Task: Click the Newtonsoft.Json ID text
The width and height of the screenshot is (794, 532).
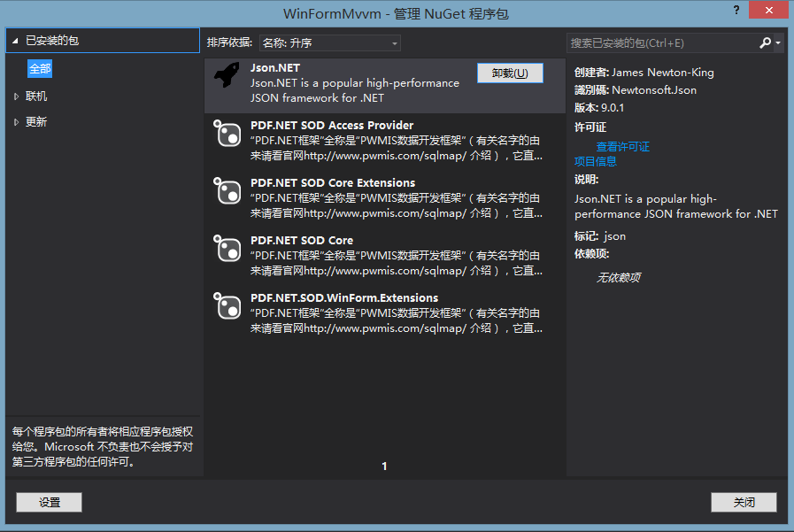Action: coord(654,90)
